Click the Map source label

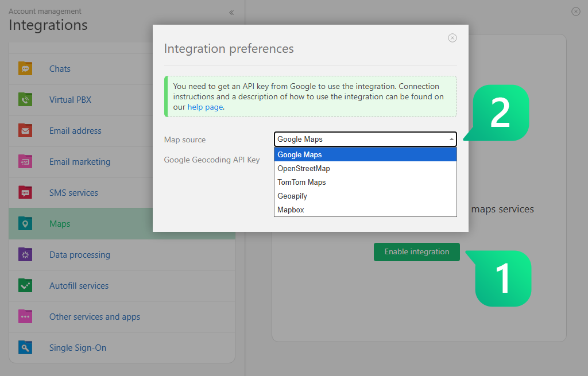click(185, 140)
